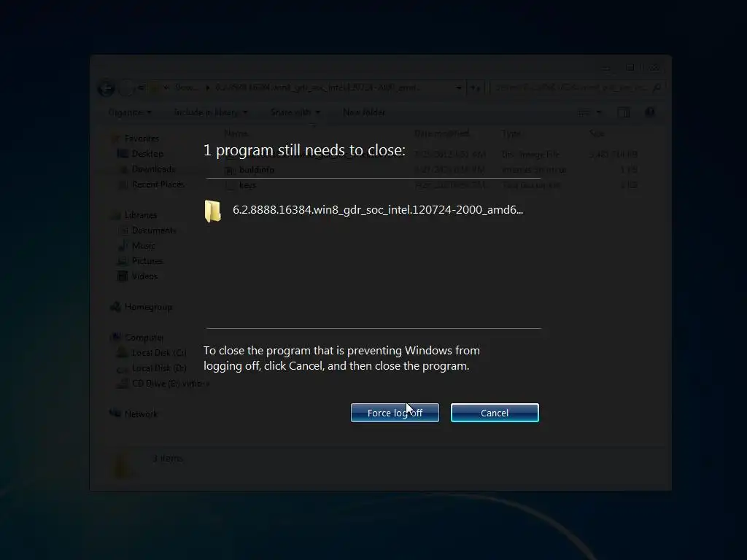The width and height of the screenshot is (747, 560).
Task: Open Include in library menu in dimmed Explorer
Action: tap(211, 112)
